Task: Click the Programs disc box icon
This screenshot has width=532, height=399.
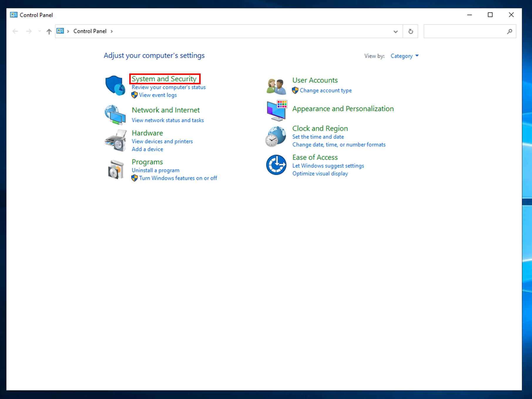Action: 116,170
